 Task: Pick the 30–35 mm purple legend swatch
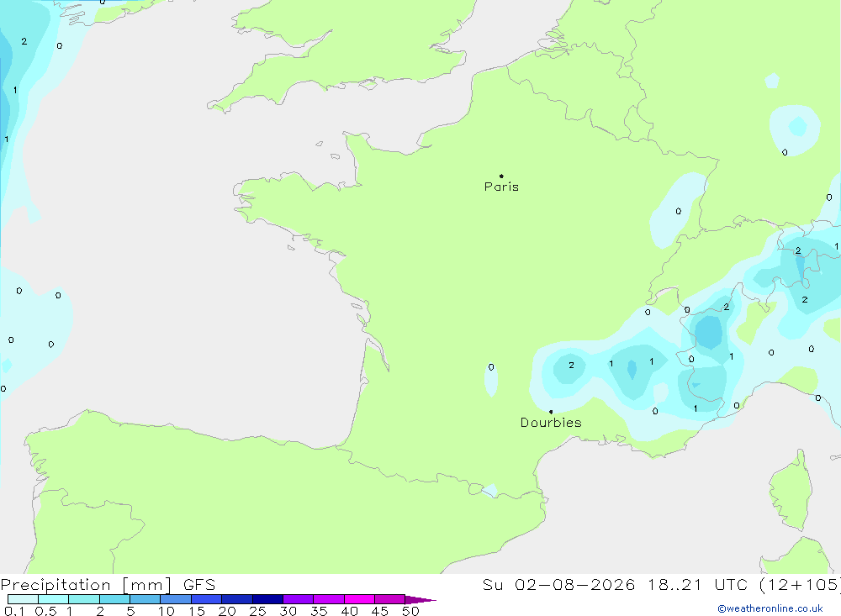pyautogui.click(x=299, y=599)
